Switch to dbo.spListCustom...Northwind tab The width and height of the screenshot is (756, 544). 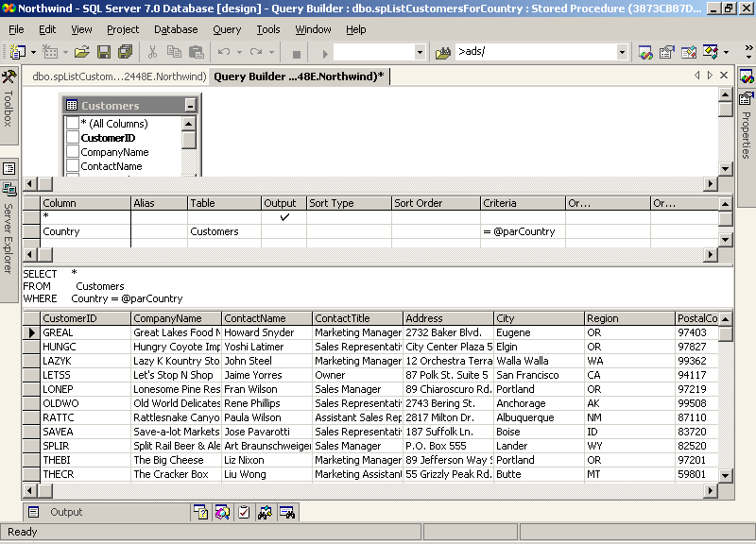pyautogui.click(x=119, y=76)
